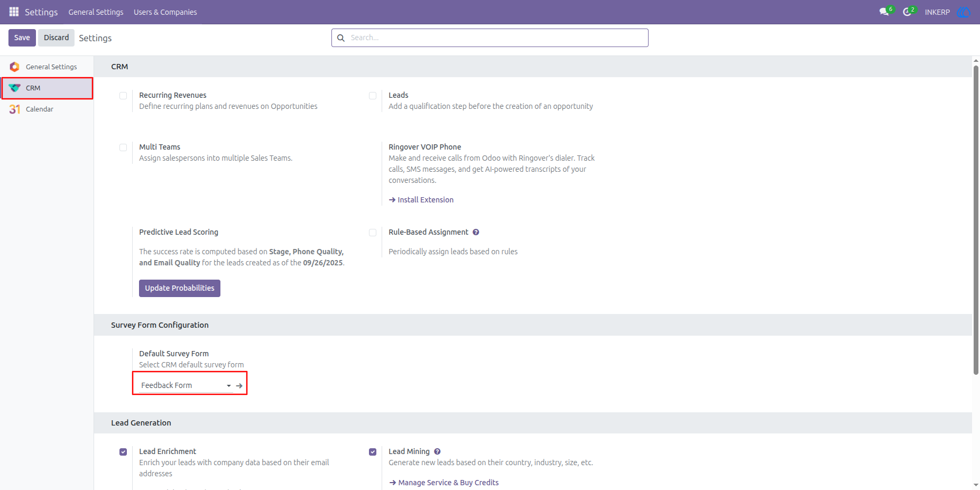Image resolution: width=980 pixels, height=490 pixels.
Task: Click the vertical scrollbar thumb
Action: coord(976,220)
